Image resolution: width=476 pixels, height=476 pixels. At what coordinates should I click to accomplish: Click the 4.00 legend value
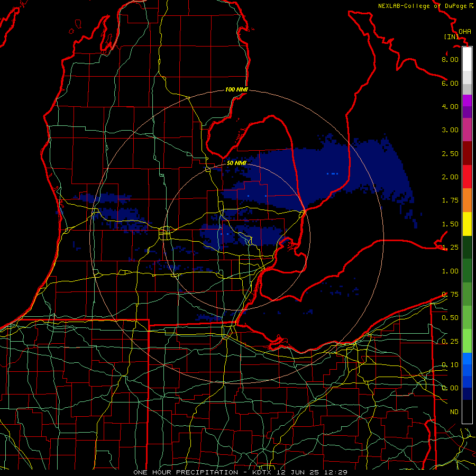tap(450, 106)
